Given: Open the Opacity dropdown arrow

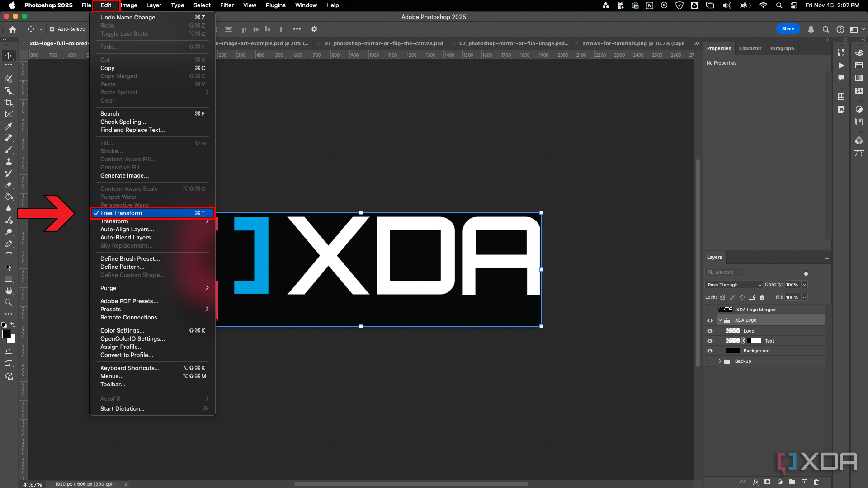Looking at the screenshot, I should (804, 285).
